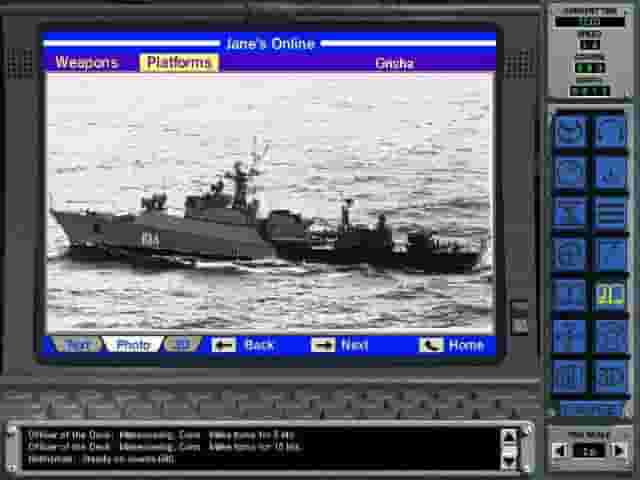
Task: Switch to the 3D model tab
Action: click(181, 345)
